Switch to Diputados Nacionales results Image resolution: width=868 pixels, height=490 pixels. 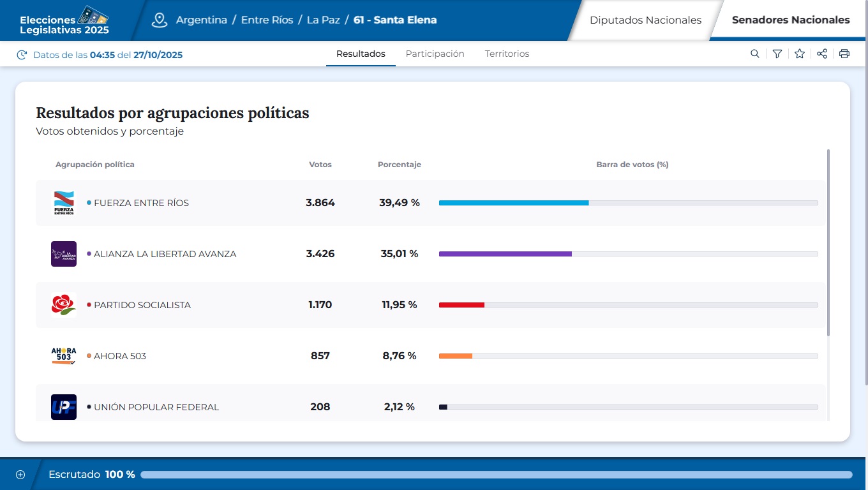point(646,20)
